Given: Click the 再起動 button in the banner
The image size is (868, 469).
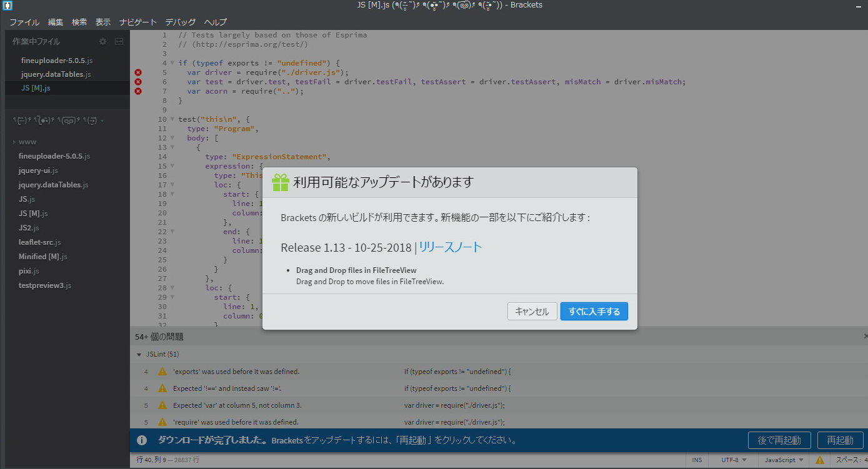Looking at the screenshot, I should 840,440.
